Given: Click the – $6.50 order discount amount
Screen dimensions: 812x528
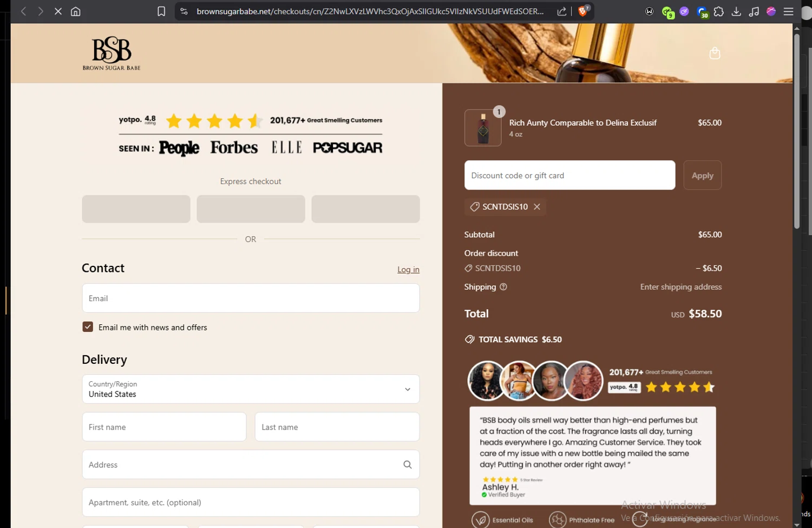Looking at the screenshot, I should tap(709, 269).
